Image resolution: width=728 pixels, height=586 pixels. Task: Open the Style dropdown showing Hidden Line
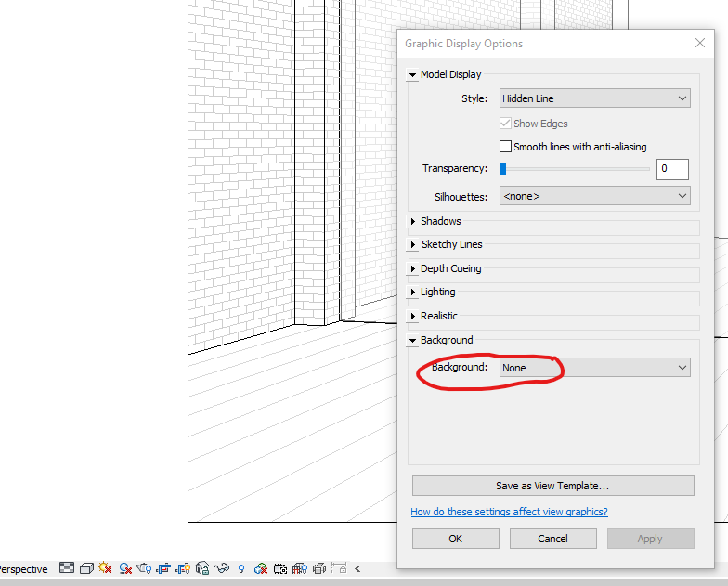click(x=594, y=98)
